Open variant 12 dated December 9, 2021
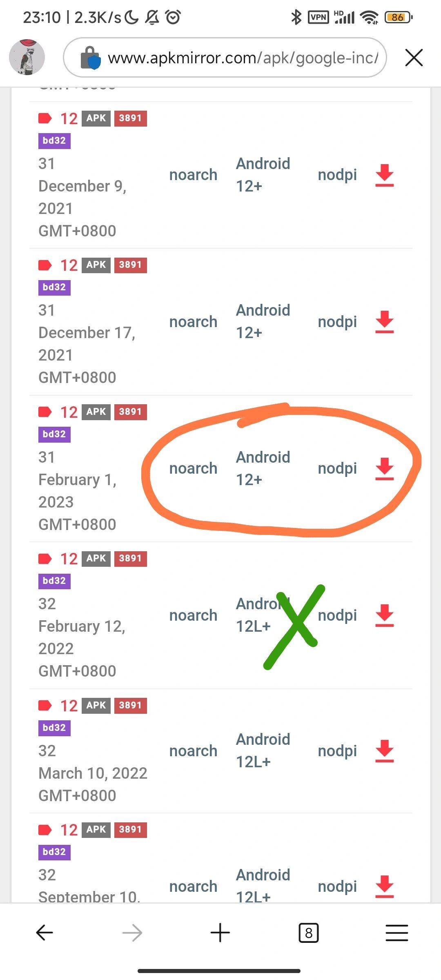 (69, 118)
